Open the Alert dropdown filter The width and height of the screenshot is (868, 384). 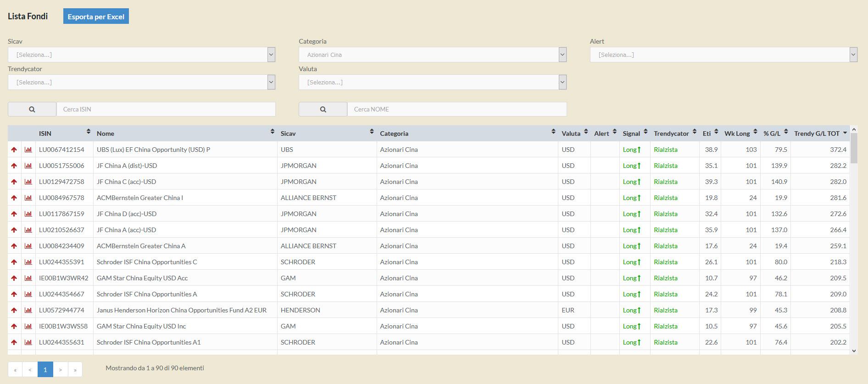pyautogui.click(x=723, y=55)
